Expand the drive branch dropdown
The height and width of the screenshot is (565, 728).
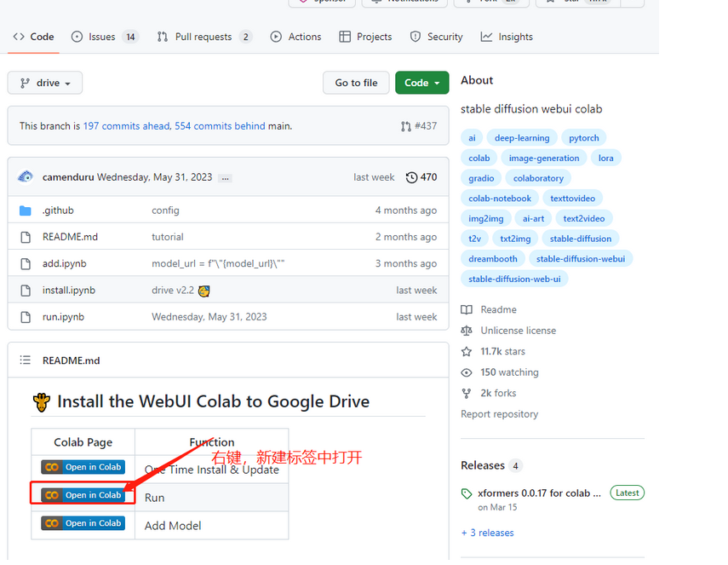pos(45,83)
